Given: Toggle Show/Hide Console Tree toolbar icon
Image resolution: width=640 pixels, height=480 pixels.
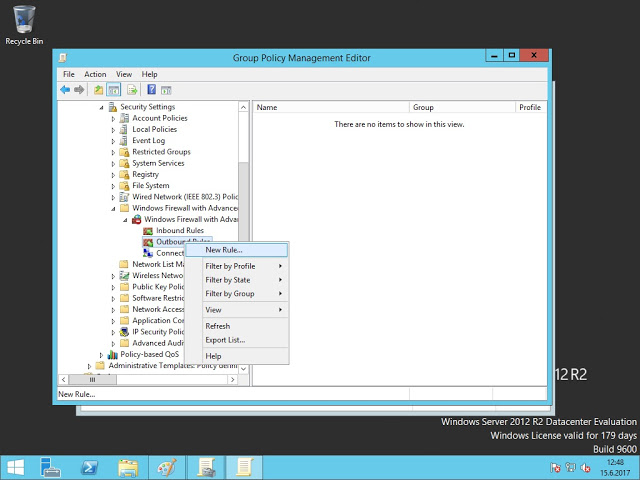Looking at the screenshot, I should 114,90.
